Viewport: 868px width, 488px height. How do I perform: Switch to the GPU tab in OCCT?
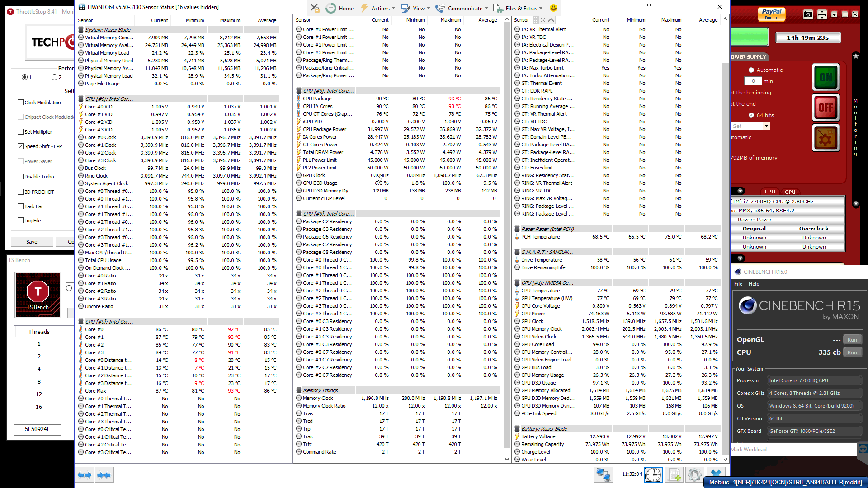[x=790, y=192]
